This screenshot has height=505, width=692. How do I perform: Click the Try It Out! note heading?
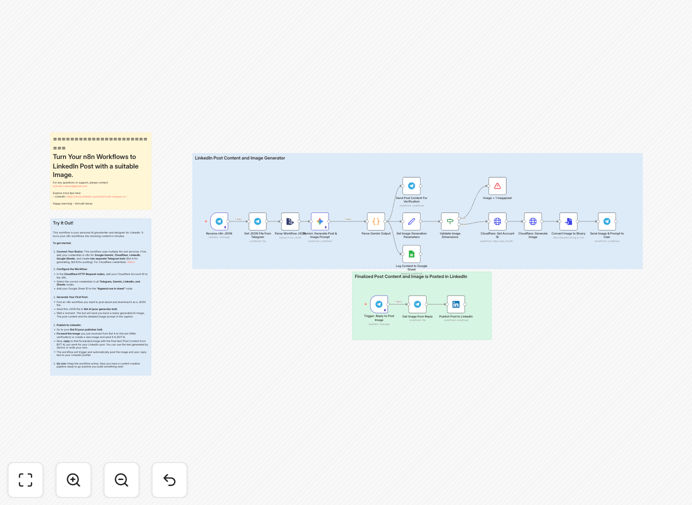[x=63, y=223]
